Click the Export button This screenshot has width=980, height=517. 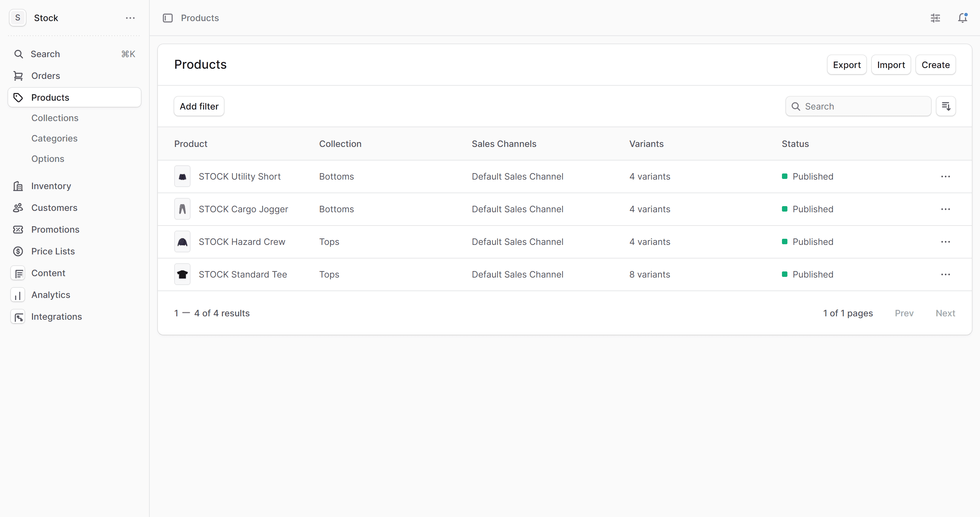pos(847,65)
